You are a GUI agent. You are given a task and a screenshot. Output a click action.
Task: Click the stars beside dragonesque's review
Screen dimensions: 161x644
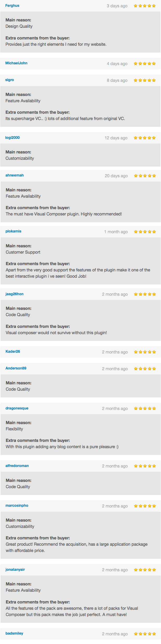[x=145, y=408]
